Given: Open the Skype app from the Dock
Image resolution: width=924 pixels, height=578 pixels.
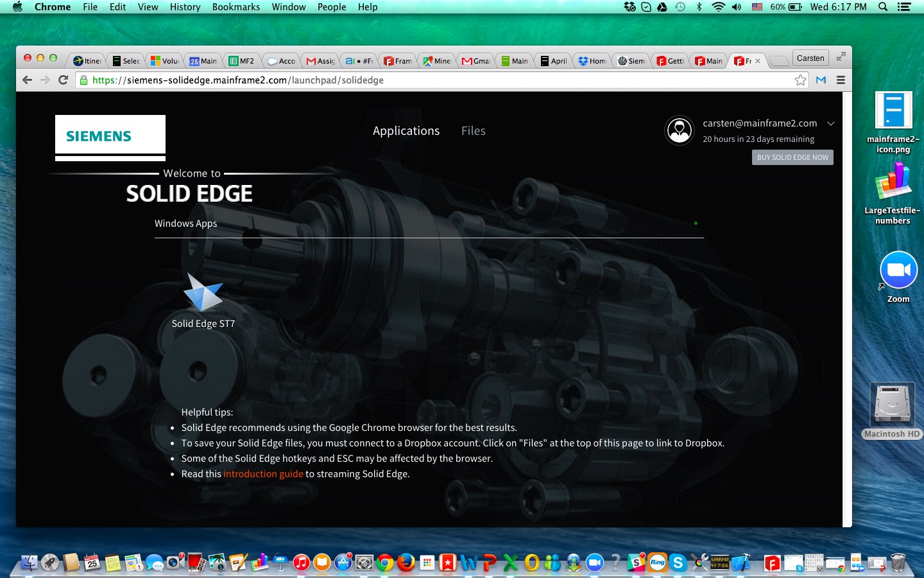Looking at the screenshot, I should pos(678,563).
